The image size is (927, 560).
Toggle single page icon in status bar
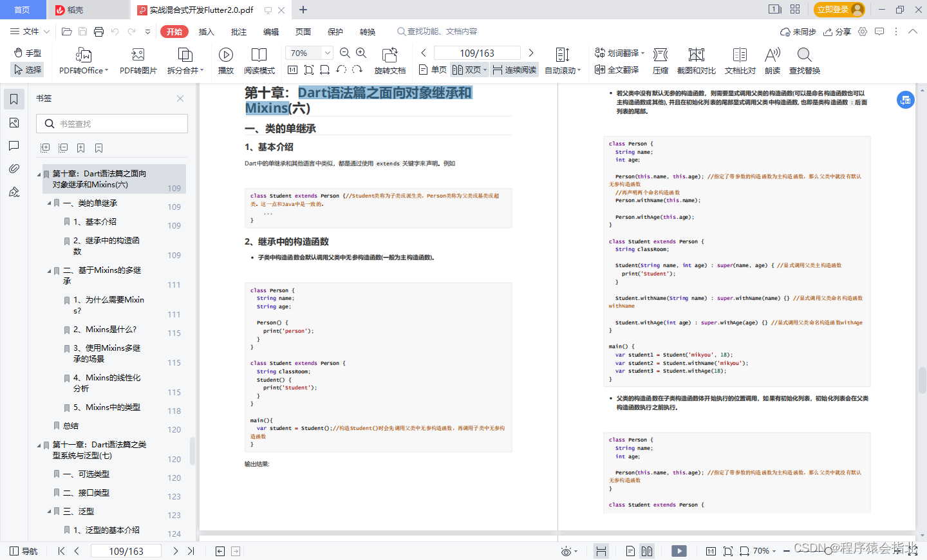tap(630, 551)
